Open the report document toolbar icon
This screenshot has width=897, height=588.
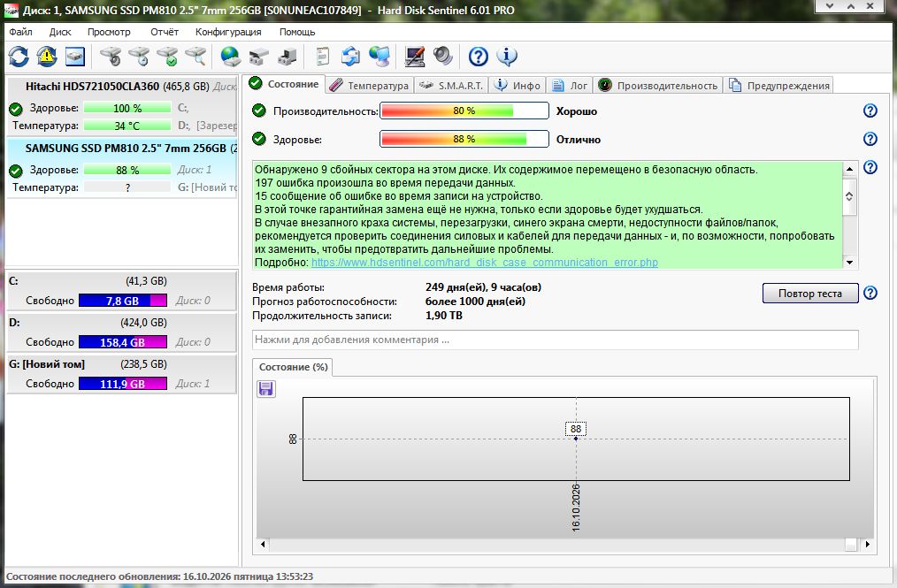pyautogui.click(x=323, y=56)
